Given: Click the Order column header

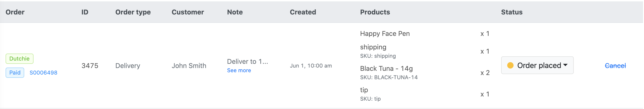Looking at the screenshot, I should coord(15,12).
